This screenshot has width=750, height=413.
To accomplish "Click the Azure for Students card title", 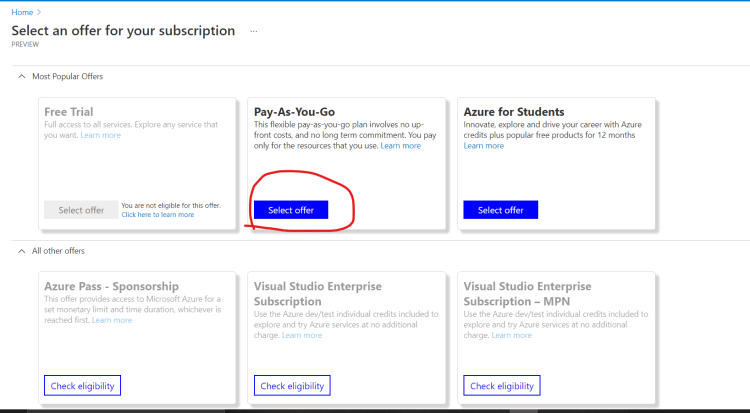I will [514, 112].
